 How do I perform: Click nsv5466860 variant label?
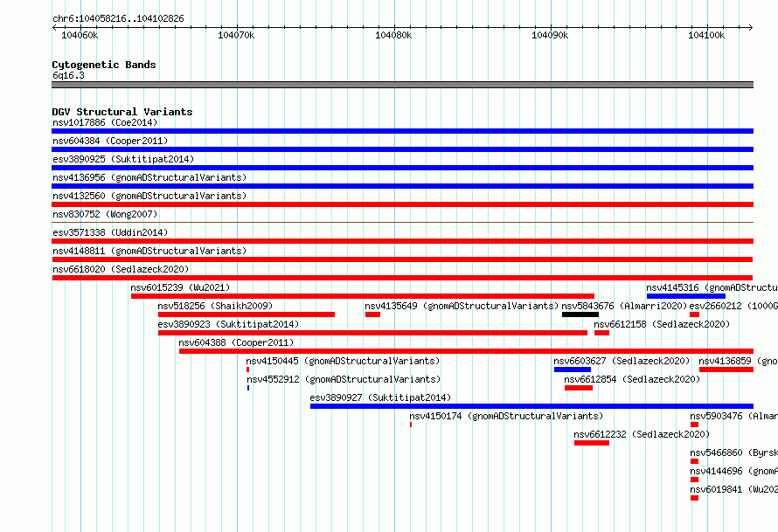[733, 453]
